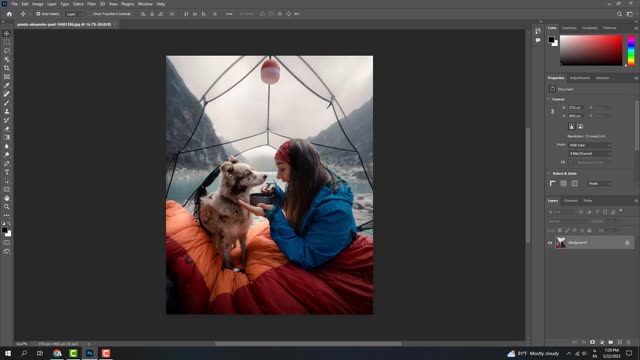Viewport: 640px width, 360px height.
Task: Open the color Mode dropdown
Action: 590,145
